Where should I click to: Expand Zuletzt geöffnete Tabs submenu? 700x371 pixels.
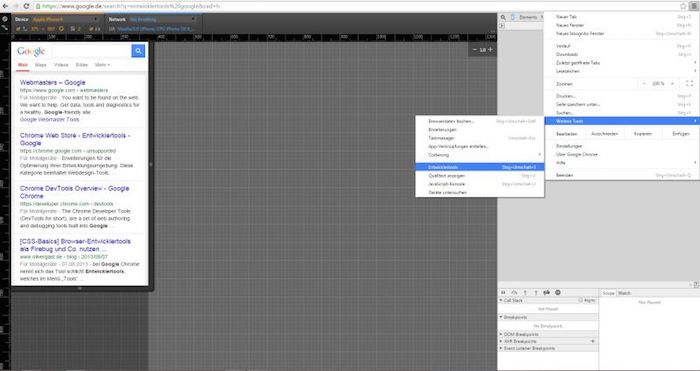click(621, 63)
